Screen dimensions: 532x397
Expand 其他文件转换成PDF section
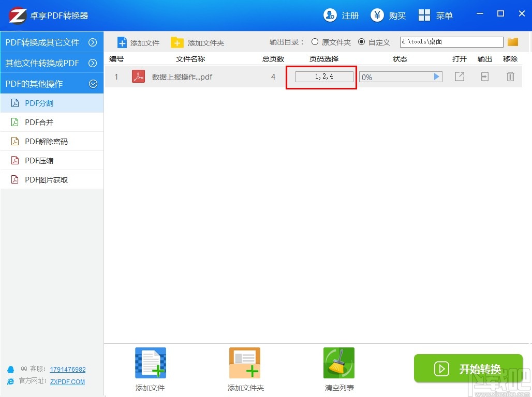(x=52, y=63)
